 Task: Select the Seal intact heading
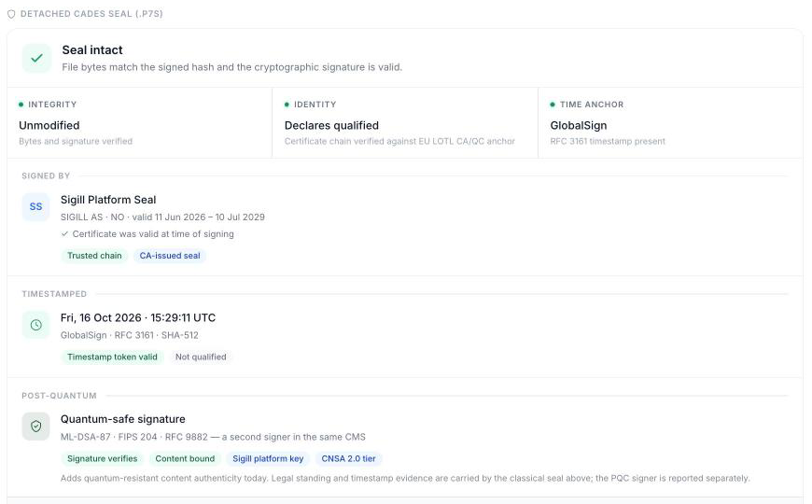pyautogui.click(x=92, y=50)
